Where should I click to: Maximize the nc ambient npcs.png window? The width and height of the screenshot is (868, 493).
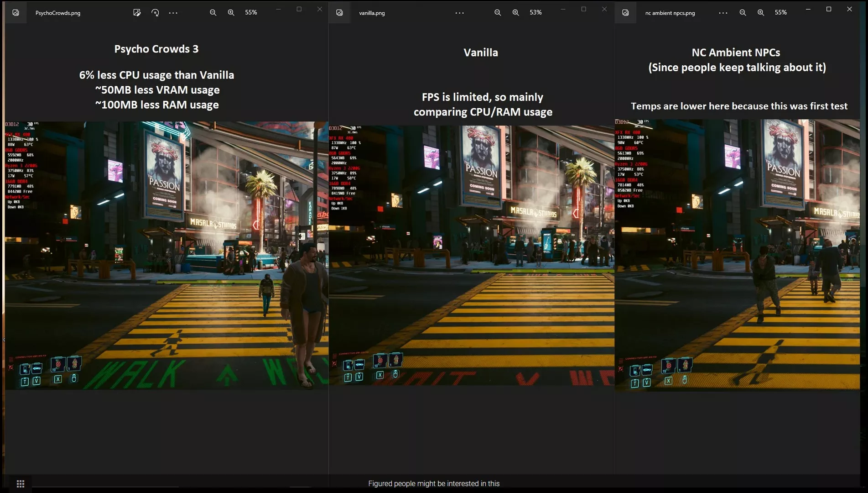pyautogui.click(x=829, y=9)
